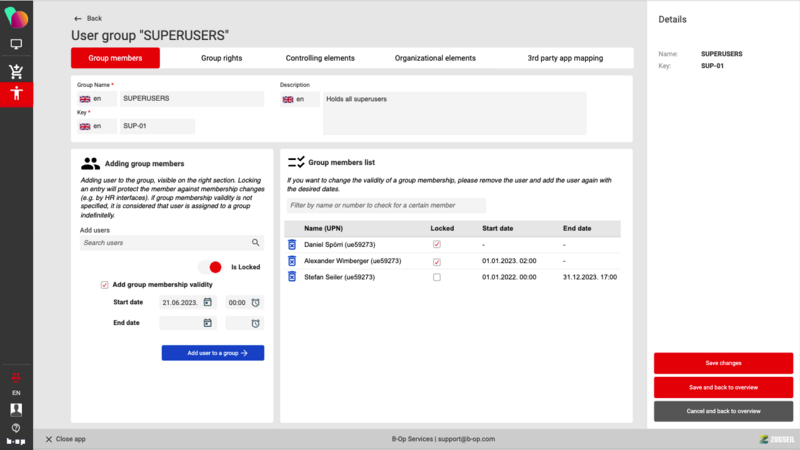Open calendar picker for Start date
This screenshot has width=800, height=450.
(208, 302)
